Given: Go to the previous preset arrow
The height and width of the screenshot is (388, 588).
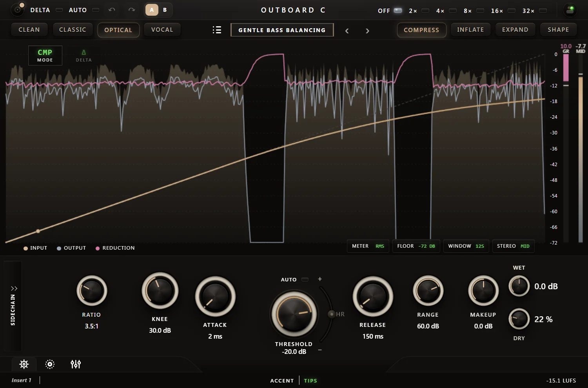Looking at the screenshot, I should tap(347, 31).
